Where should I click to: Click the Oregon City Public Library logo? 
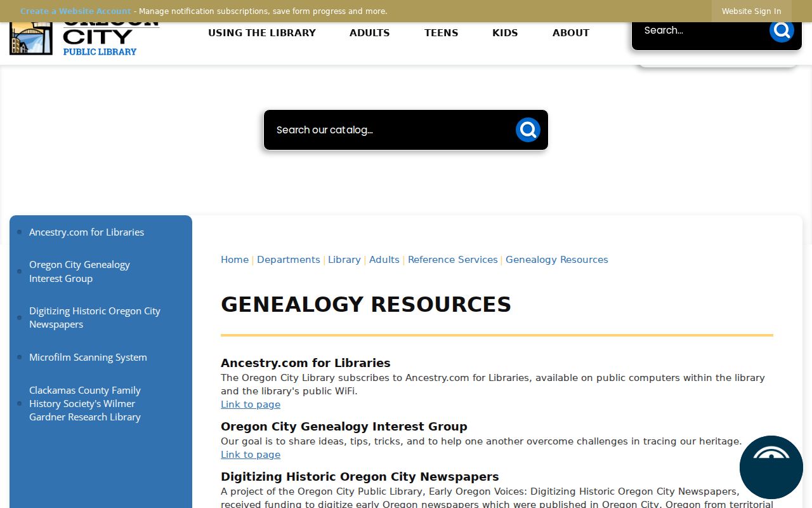coord(84,38)
